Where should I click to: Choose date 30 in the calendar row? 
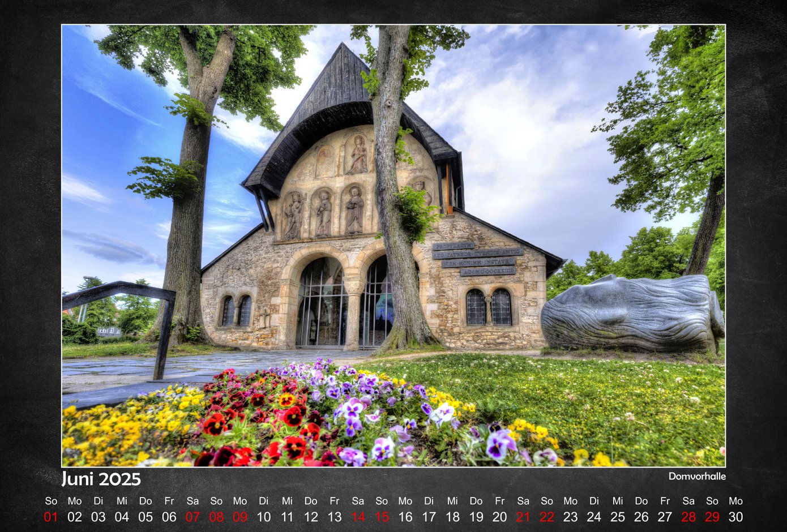[x=735, y=517]
